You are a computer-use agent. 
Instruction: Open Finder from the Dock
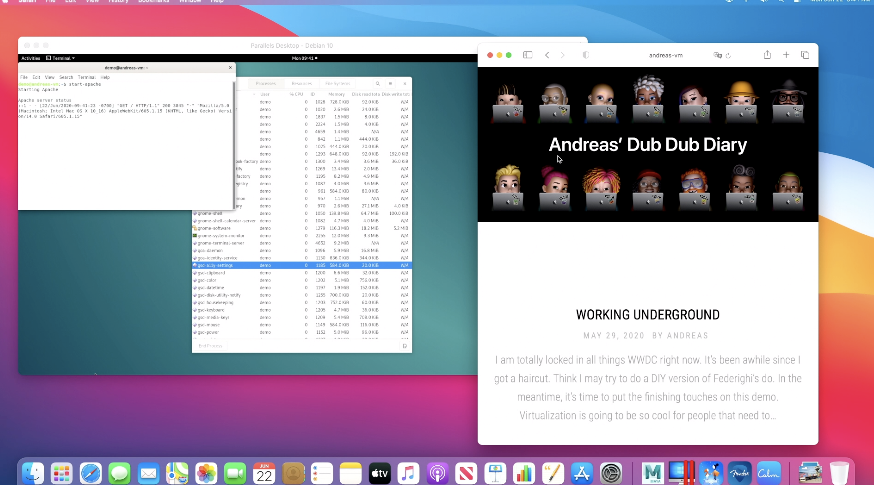(32, 473)
